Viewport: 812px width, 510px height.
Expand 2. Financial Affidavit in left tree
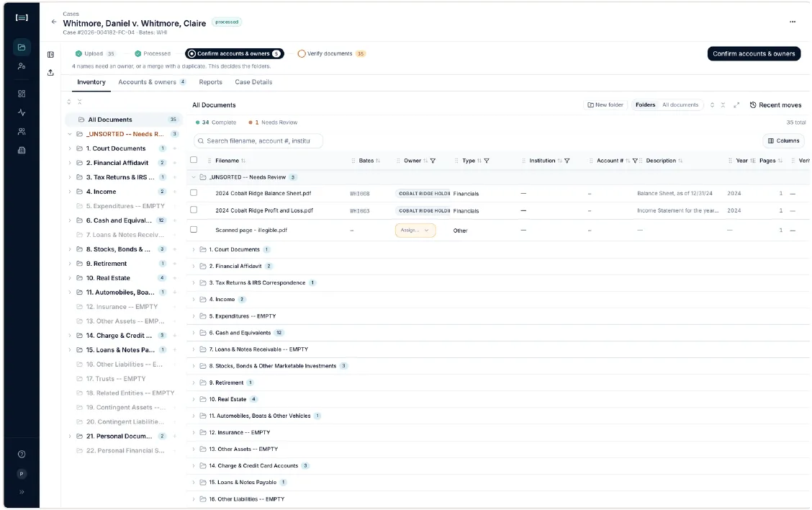pos(70,164)
